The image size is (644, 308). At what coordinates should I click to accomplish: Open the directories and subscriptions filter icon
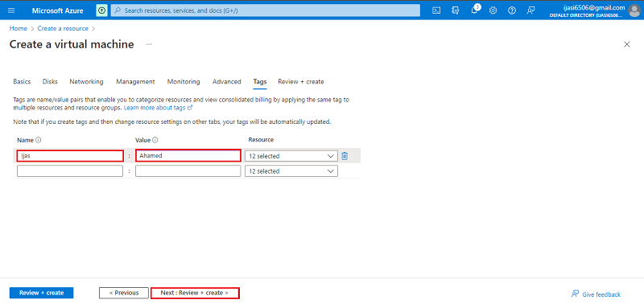(455, 10)
